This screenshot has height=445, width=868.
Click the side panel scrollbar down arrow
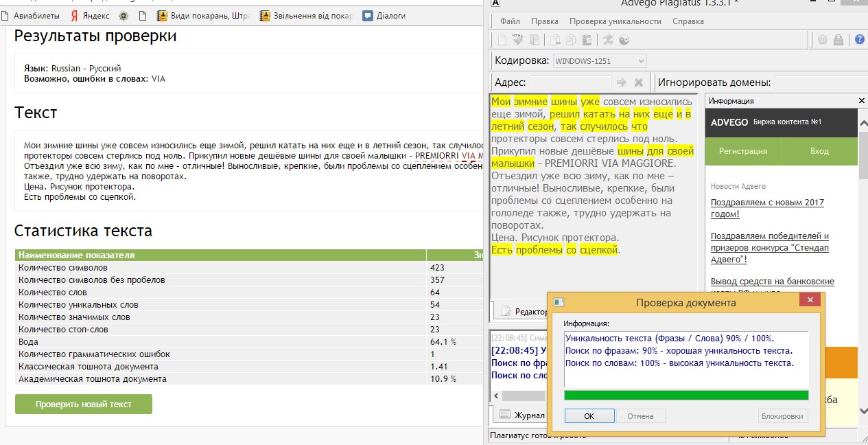coord(863,411)
